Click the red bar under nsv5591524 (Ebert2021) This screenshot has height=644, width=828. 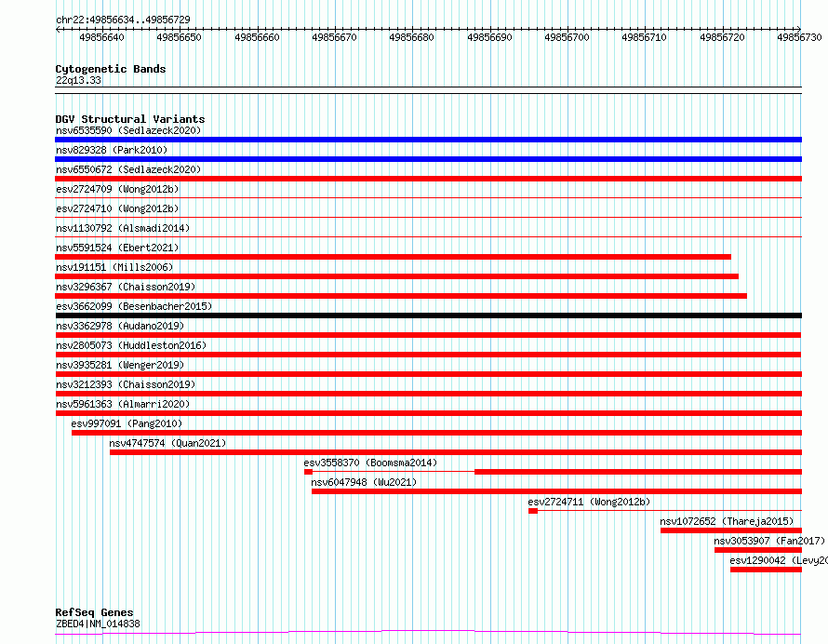click(x=393, y=257)
